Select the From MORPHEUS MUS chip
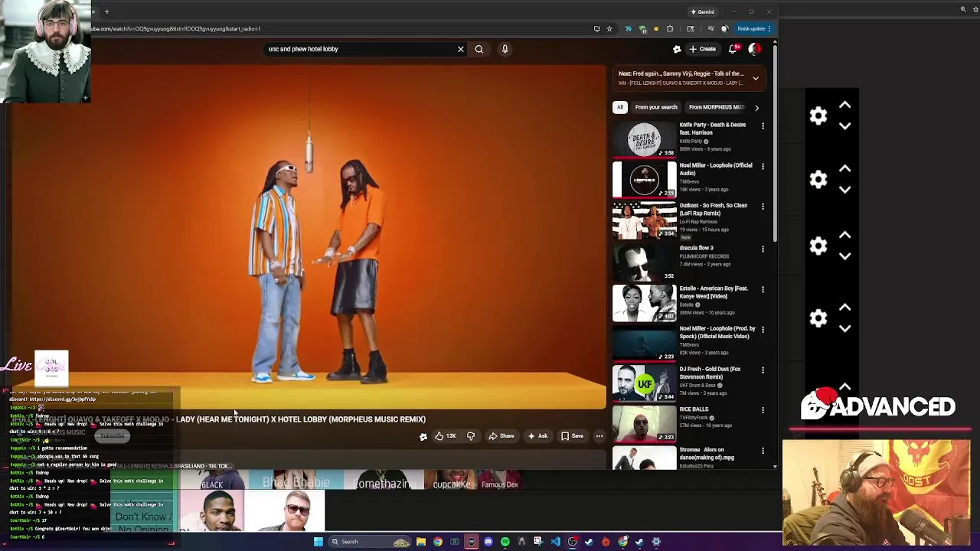This screenshot has width=980, height=551. coord(716,107)
